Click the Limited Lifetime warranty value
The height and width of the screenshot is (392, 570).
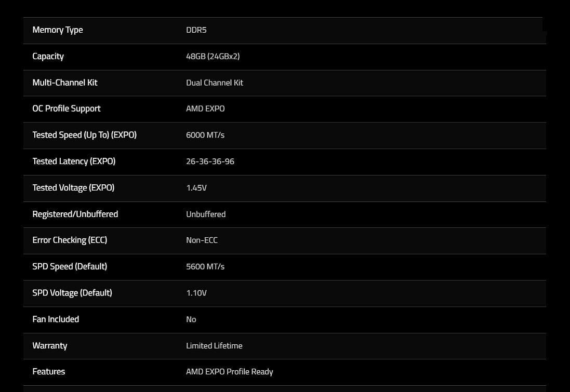click(214, 346)
